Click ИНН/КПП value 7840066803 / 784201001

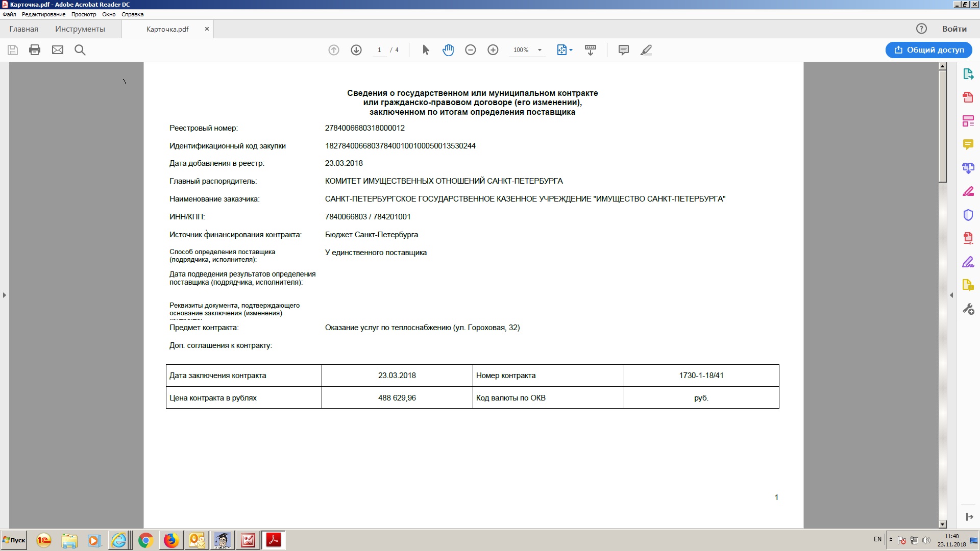coord(368,217)
